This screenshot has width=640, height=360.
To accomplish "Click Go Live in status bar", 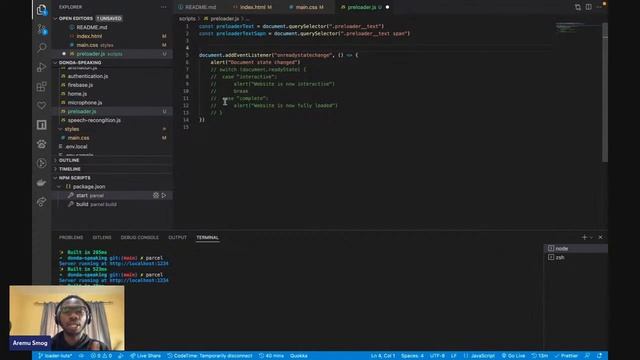I will [513, 356].
